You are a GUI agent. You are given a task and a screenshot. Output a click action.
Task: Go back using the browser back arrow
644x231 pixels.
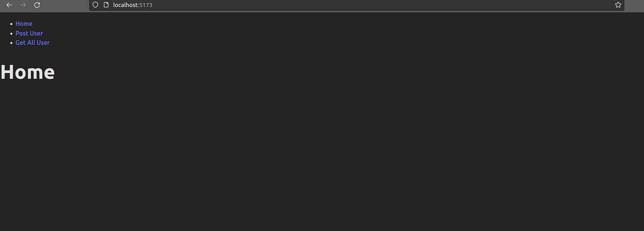tap(9, 5)
